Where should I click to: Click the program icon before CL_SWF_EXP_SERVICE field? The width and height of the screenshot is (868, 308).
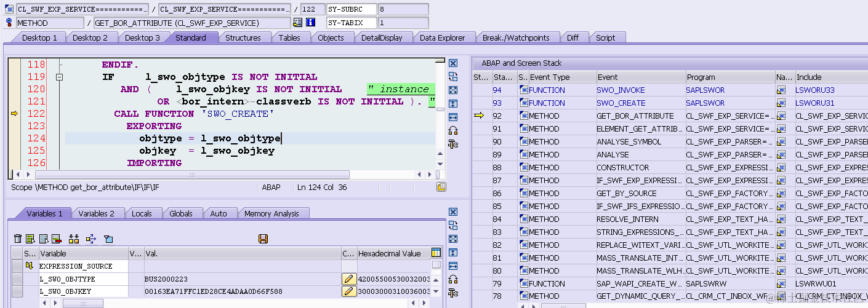coord(9,9)
